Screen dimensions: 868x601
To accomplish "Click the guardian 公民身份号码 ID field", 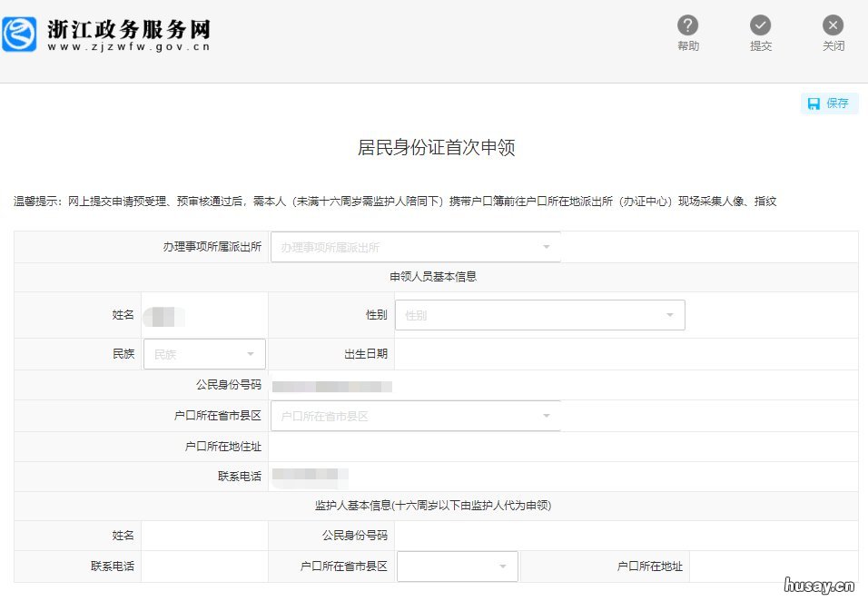I will click(x=626, y=535).
